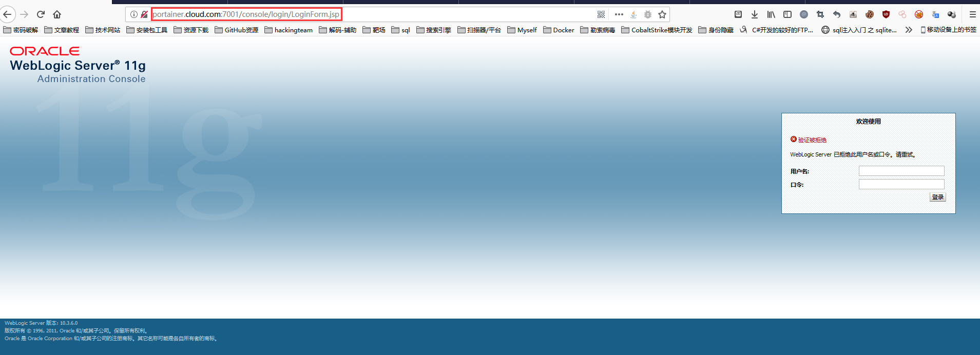The height and width of the screenshot is (355, 980).
Task: Go back using the browser back arrow
Action: 7,14
